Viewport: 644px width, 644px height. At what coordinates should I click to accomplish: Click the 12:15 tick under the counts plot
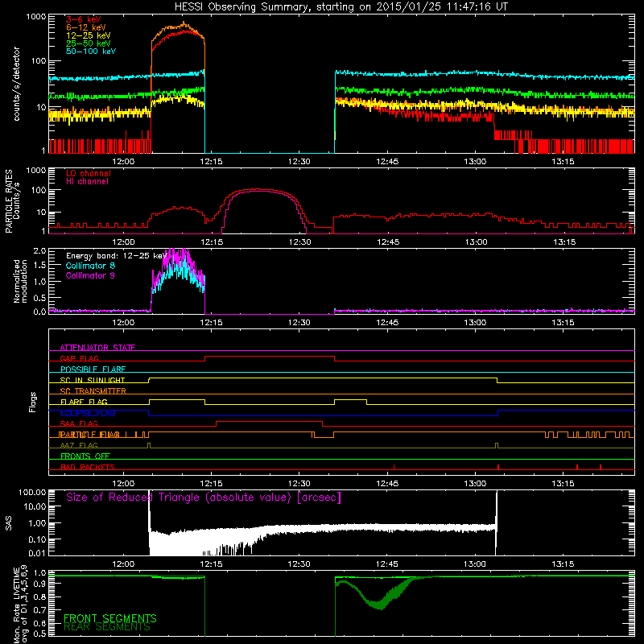click(x=211, y=162)
